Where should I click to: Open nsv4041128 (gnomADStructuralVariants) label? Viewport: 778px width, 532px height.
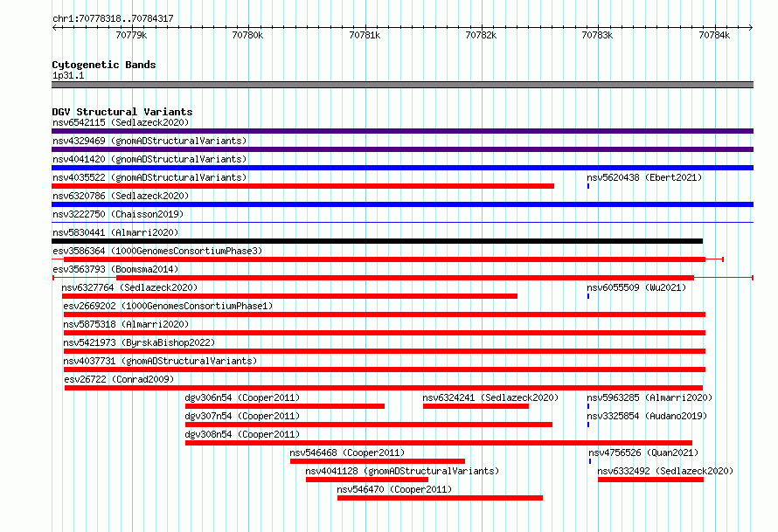point(402,471)
